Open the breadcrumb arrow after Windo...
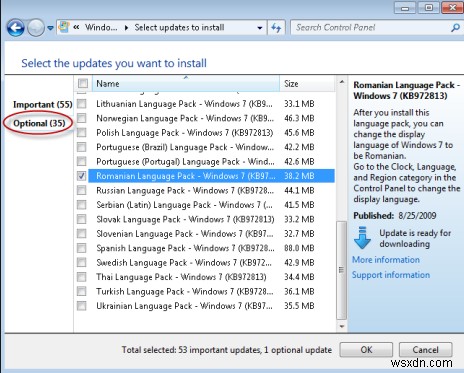 pos(126,28)
